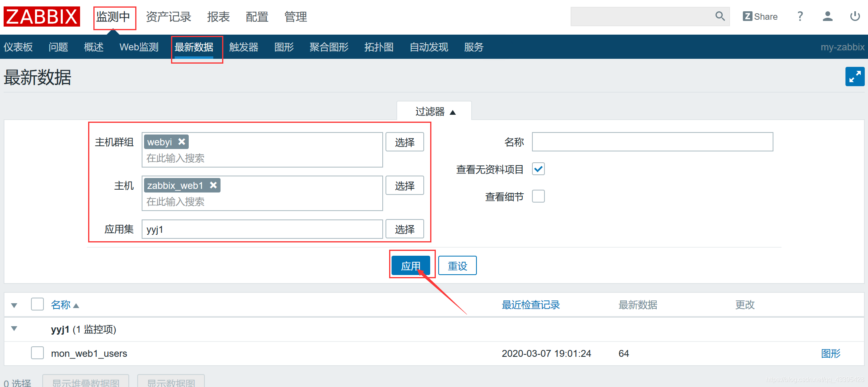Go to the 触发器 submenu
Screen dimensions: 868x387
tap(244, 47)
